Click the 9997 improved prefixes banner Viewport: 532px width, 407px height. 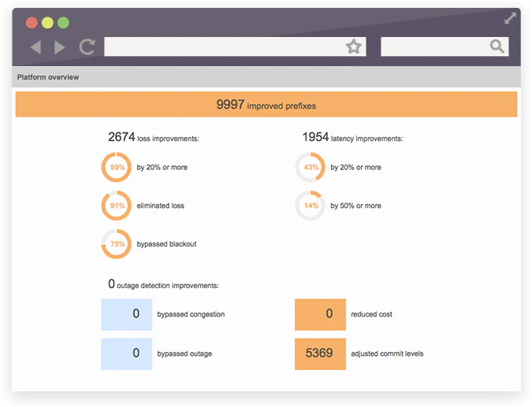click(x=266, y=105)
